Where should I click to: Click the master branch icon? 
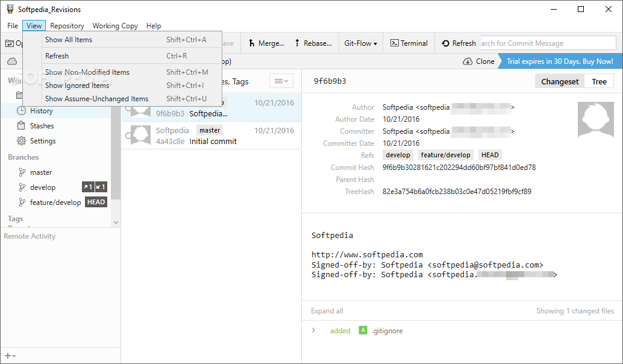(22, 172)
